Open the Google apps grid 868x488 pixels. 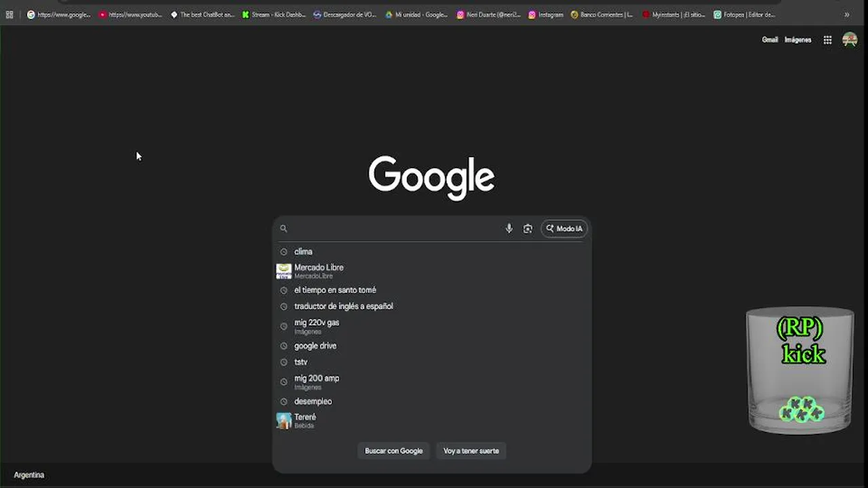tap(827, 40)
